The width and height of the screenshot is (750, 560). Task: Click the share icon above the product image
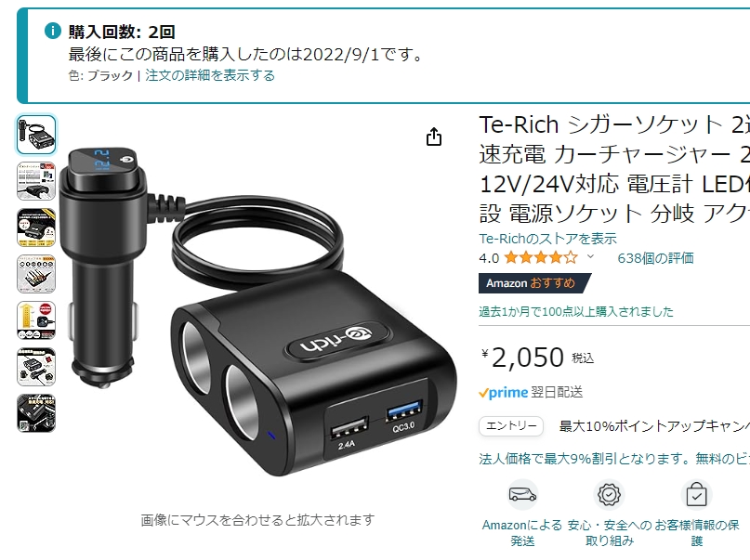pos(434,137)
